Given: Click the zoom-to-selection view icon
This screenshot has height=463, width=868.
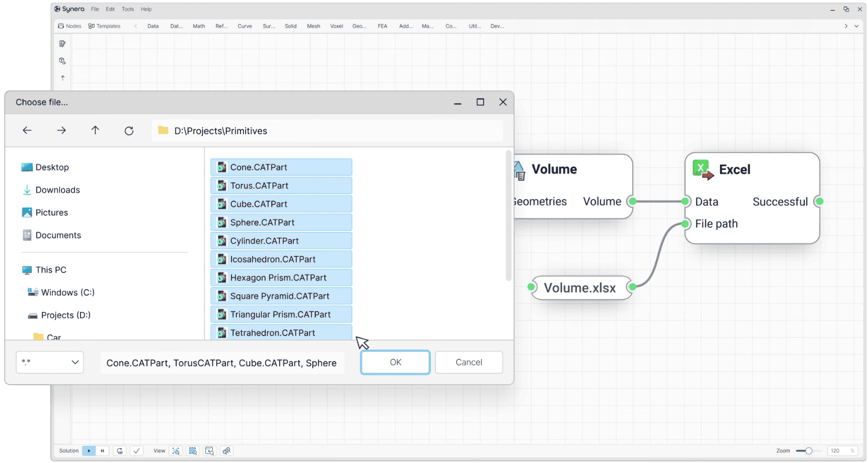Looking at the screenshot, I should point(193,451).
